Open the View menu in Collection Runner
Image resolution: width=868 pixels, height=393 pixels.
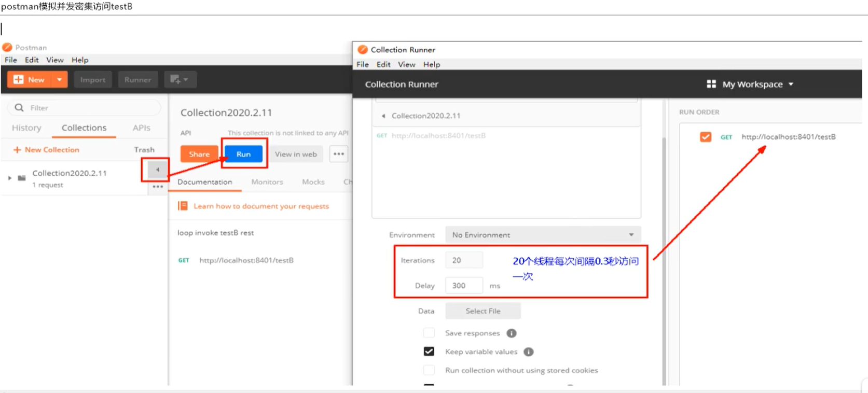[x=407, y=64]
